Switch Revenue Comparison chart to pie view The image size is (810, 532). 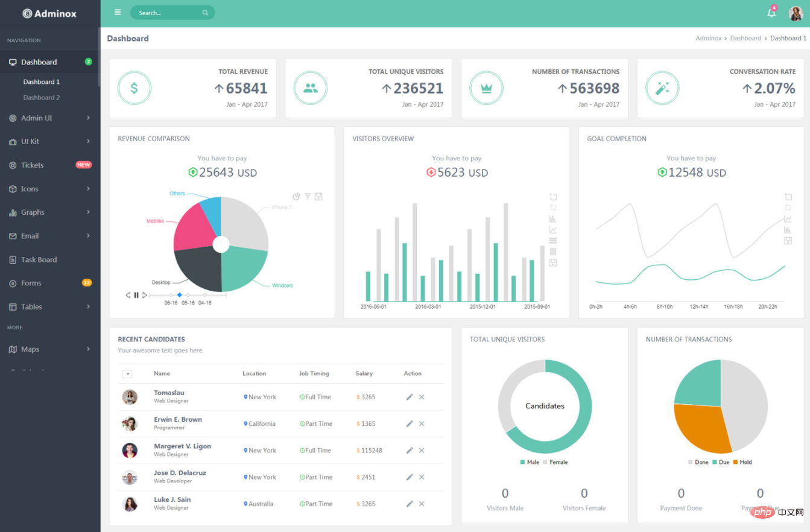297,197
